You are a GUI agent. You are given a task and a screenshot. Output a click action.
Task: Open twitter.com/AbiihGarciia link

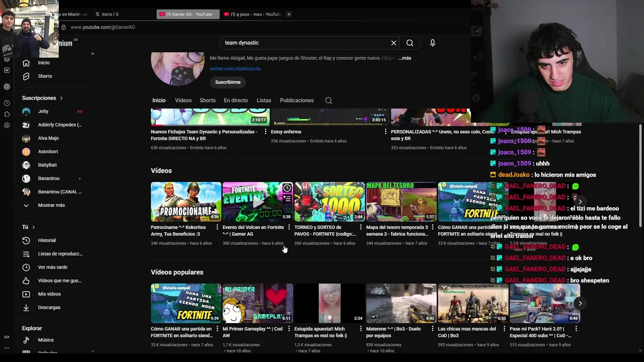(x=235, y=69)
